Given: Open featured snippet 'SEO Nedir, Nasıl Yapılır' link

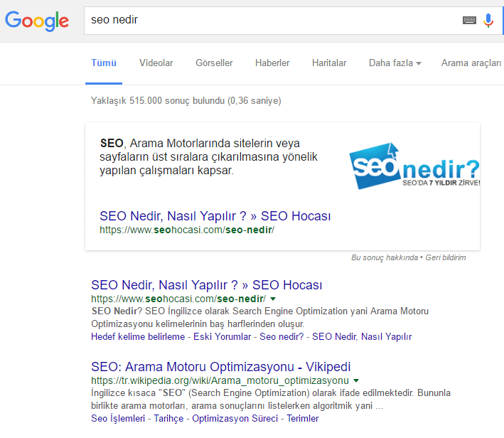Looking at the screenshot, I should [215, 216].
